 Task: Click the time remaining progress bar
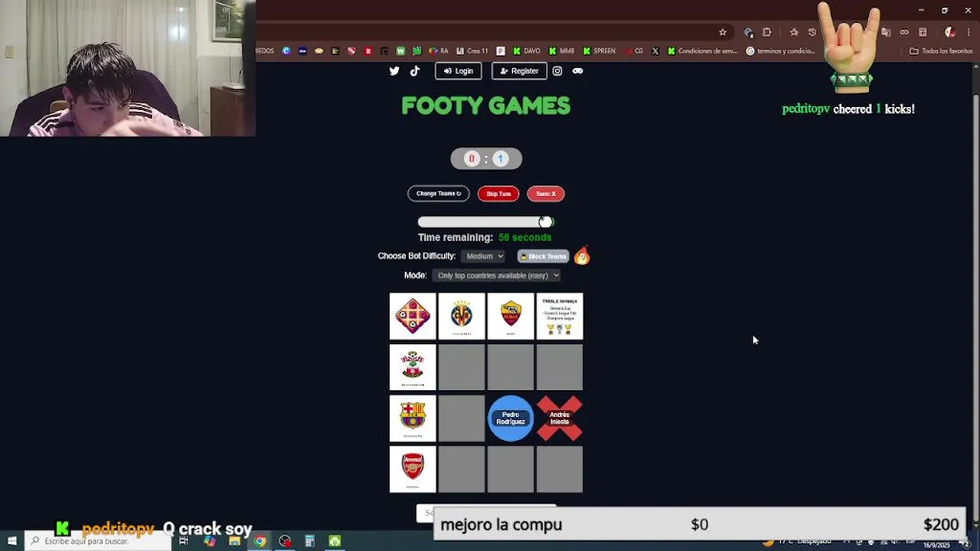pyautogui.click(x=485, y=222)
